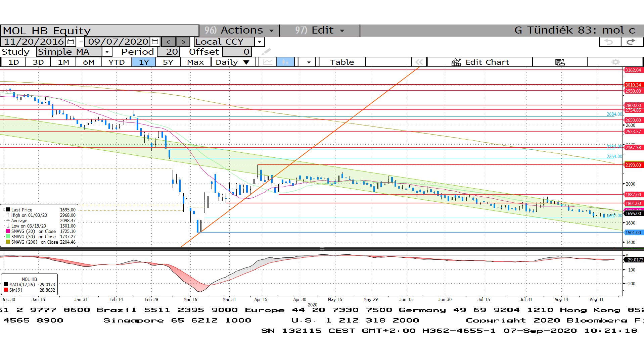The image size is (644, 344).
Task: Open the Actions dropdown menu
Action: coord(240,30)
